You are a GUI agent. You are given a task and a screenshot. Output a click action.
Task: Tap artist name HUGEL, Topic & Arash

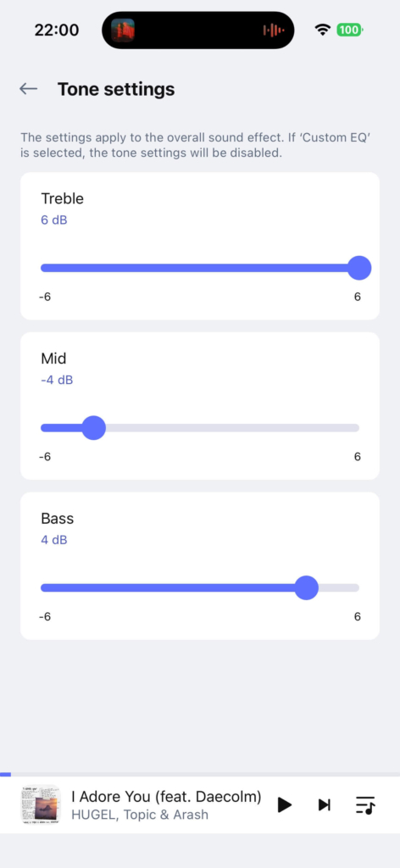pos(140,815)
